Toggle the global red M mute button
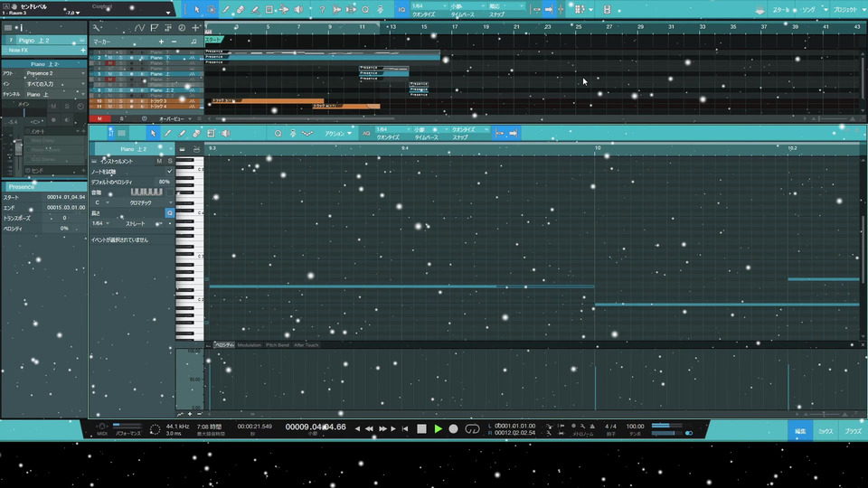This screenshot has width=868, height=488. click(x=99, y=118)
